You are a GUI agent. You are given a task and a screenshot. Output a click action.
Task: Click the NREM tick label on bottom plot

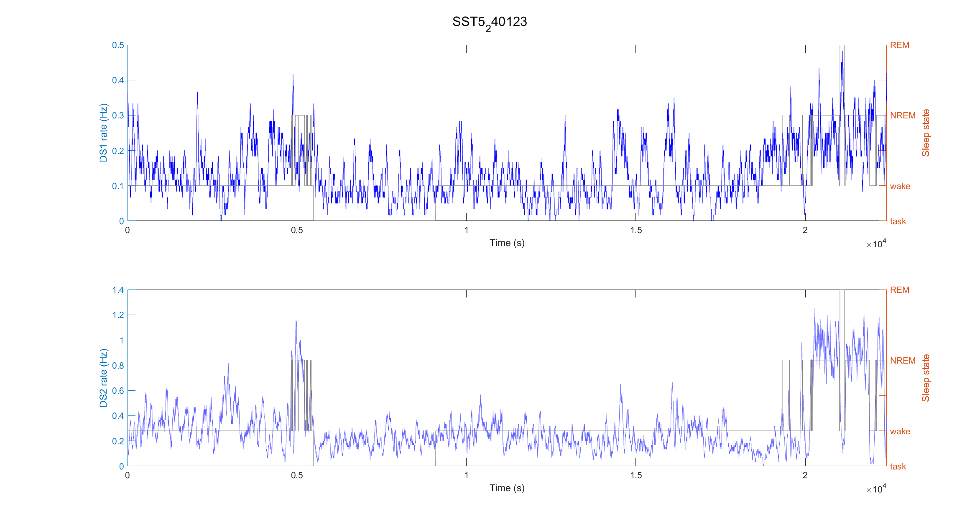903,361
